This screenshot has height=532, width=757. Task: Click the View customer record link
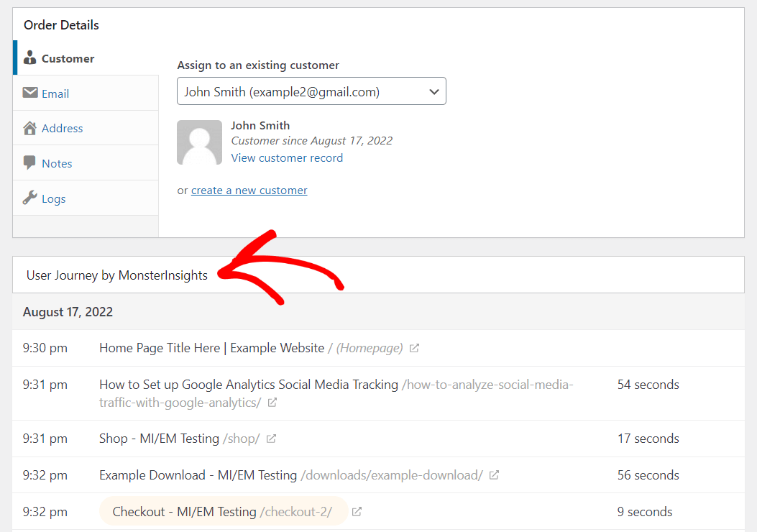pyautogui.click(x=287, y=157)
